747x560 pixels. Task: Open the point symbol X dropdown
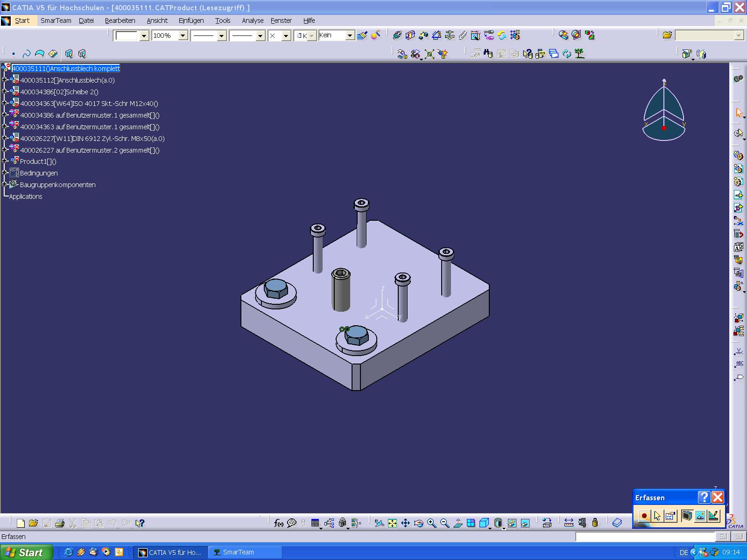(286, 35)
